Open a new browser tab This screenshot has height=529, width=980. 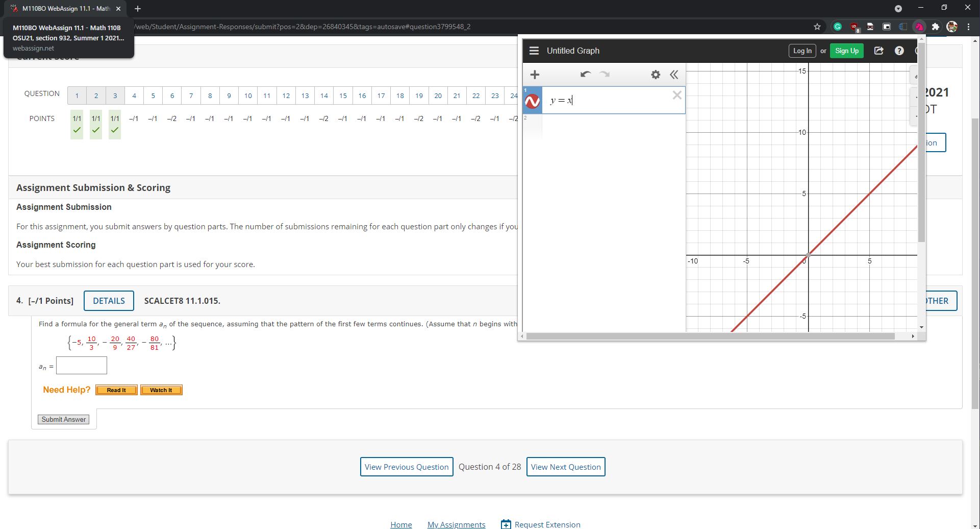(x=137, y=9)
